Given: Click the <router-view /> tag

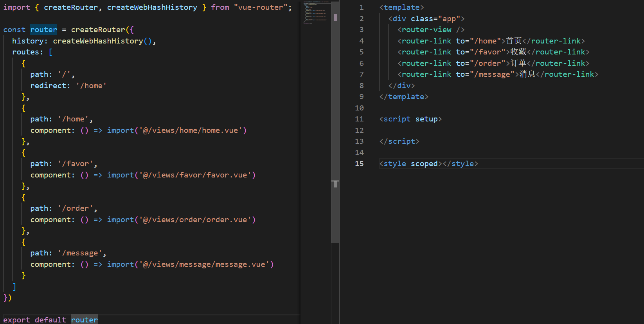Looking at the screenshot, I should (x=431, y=30).
